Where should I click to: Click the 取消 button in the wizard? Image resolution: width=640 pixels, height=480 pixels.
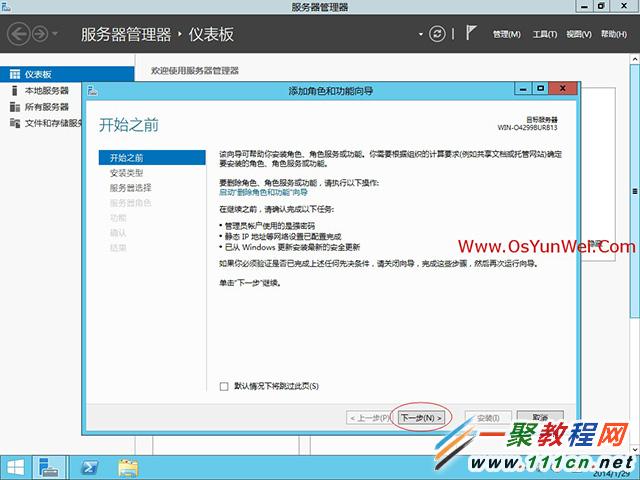[x=540, y=418]
